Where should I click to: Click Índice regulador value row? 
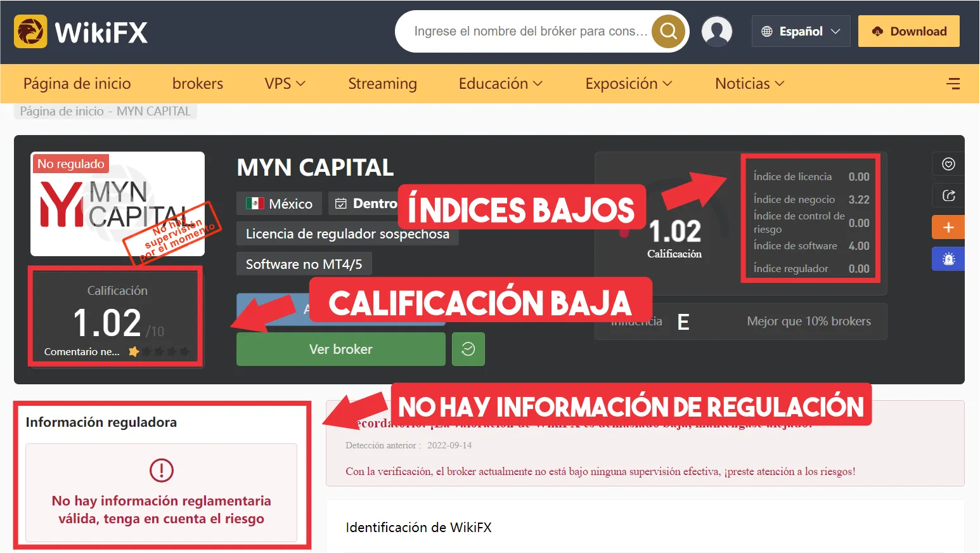point(811,269)
